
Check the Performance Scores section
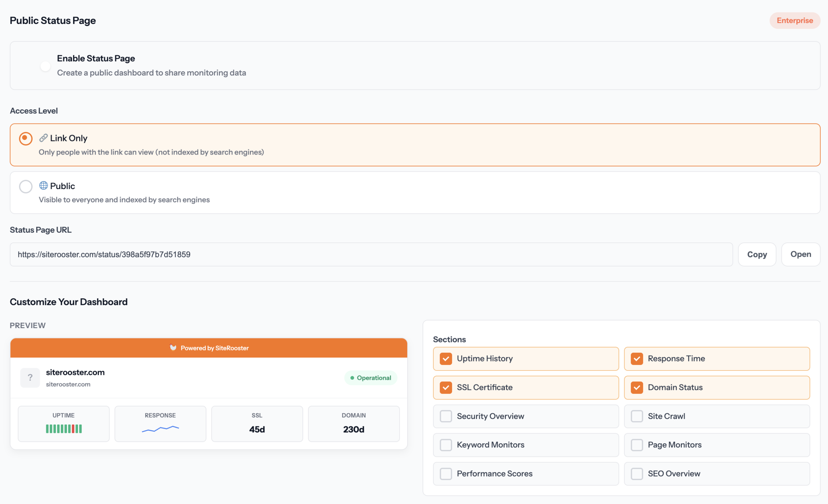click(x=446, y=473)
